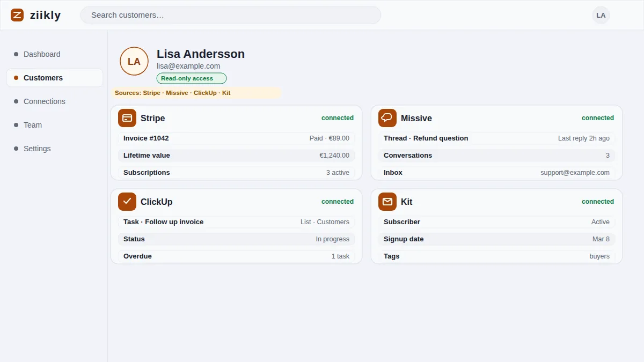Click the Lisa Andersson name heading
This screenshot has width=644, height=362.
[201, 54]
